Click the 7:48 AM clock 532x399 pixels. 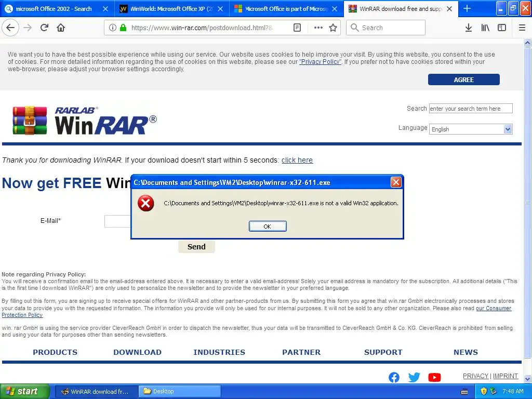(513, 391)
